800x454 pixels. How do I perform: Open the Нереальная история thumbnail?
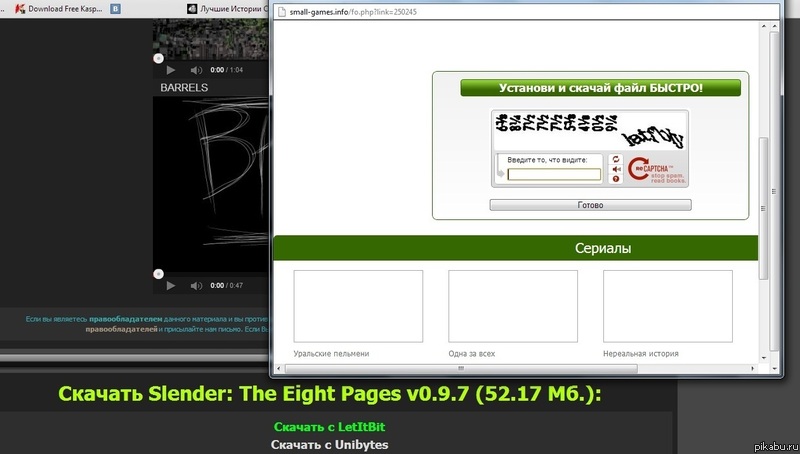click(668, 306)
